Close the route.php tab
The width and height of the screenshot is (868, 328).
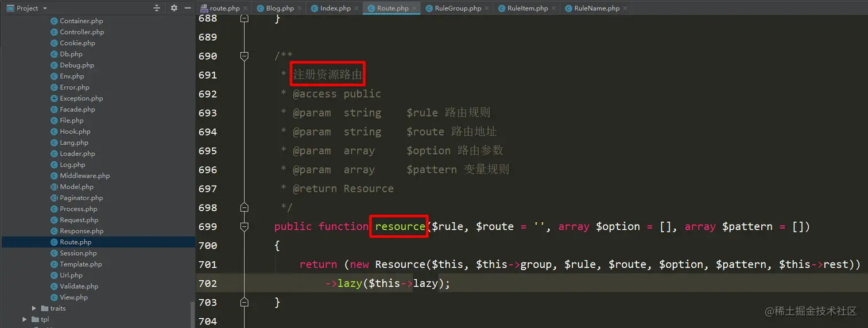245,9
